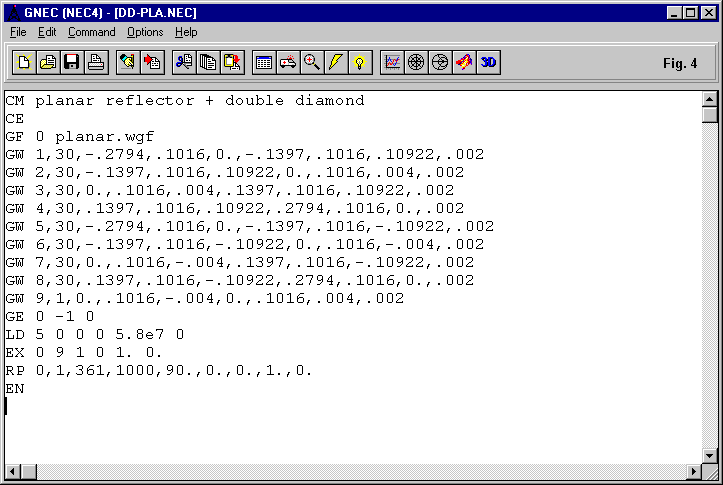Image resolution: width=723 pixels, height=485 pixels.
Task: Maximize the GNEC window
Action: [x=691, y=12]
